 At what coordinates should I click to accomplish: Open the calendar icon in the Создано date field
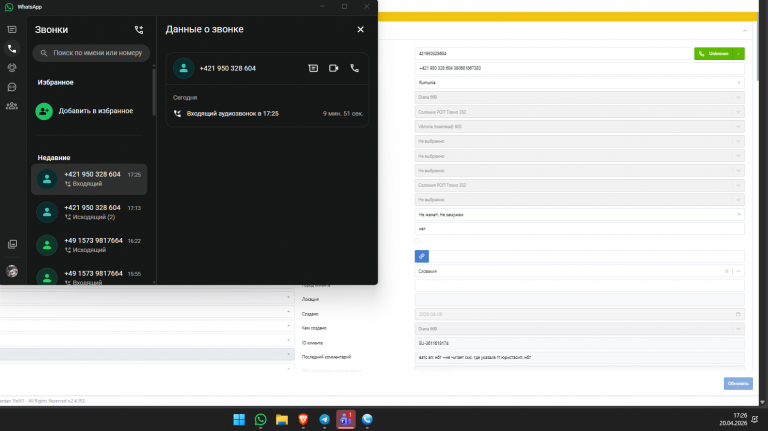tap(738, 314)
